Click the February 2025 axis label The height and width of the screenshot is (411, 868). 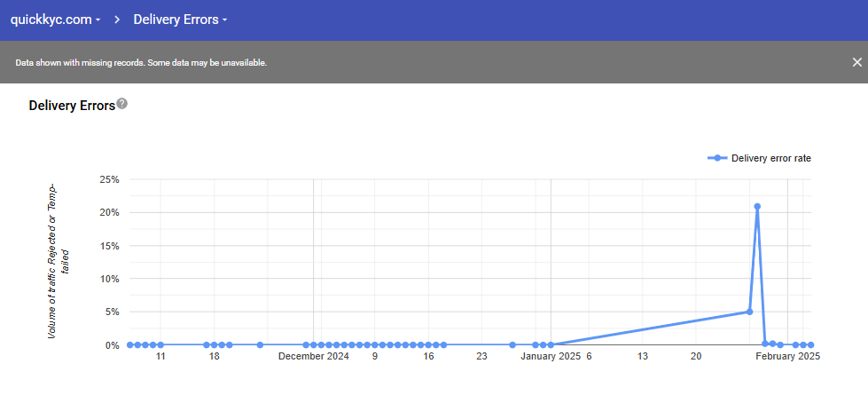(x=787, y=357)
